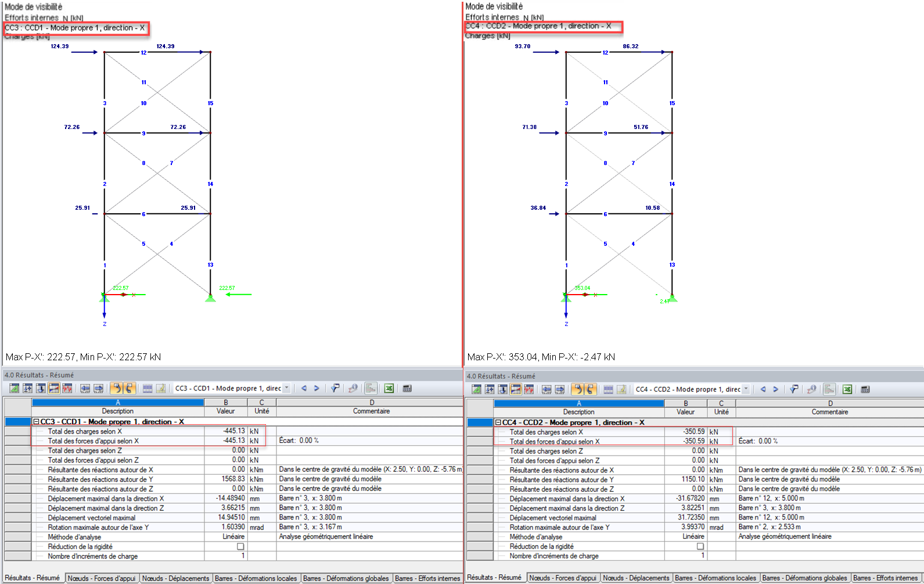Viewport: 924px width, 584px height.
Task: Click the 1568.83 kNm reaction value cell
Action: coord(226,479)
